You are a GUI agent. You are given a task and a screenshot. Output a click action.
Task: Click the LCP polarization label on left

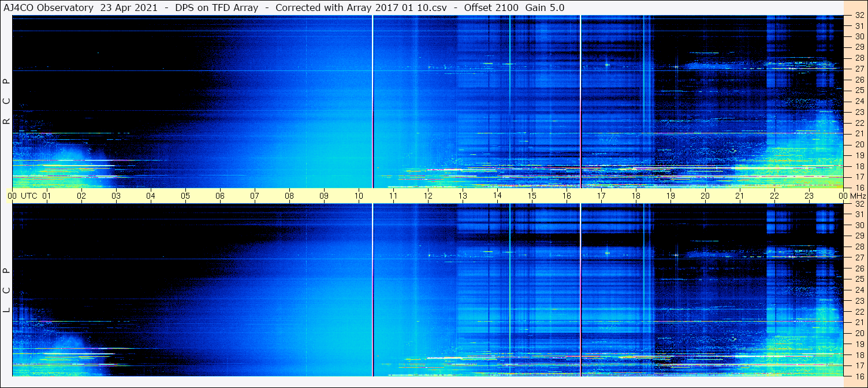pos(7,290)
